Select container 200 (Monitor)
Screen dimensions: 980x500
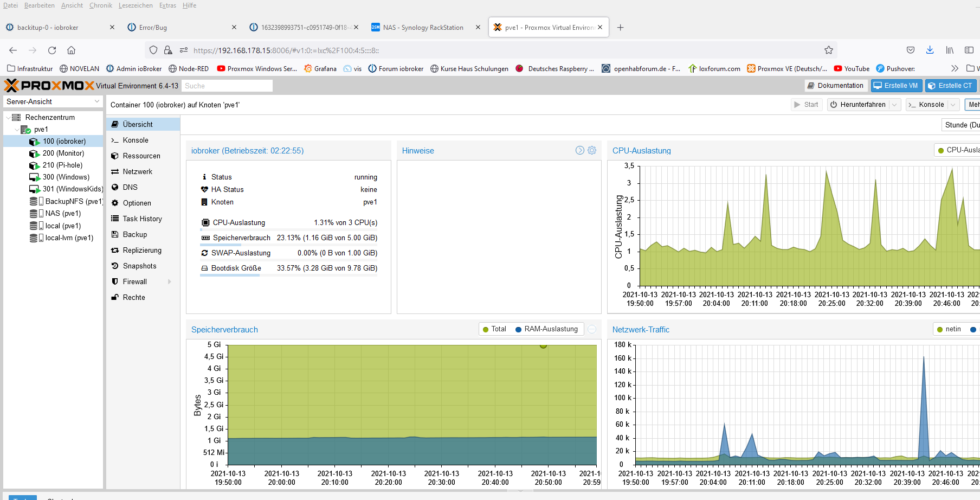click(53, 153)
